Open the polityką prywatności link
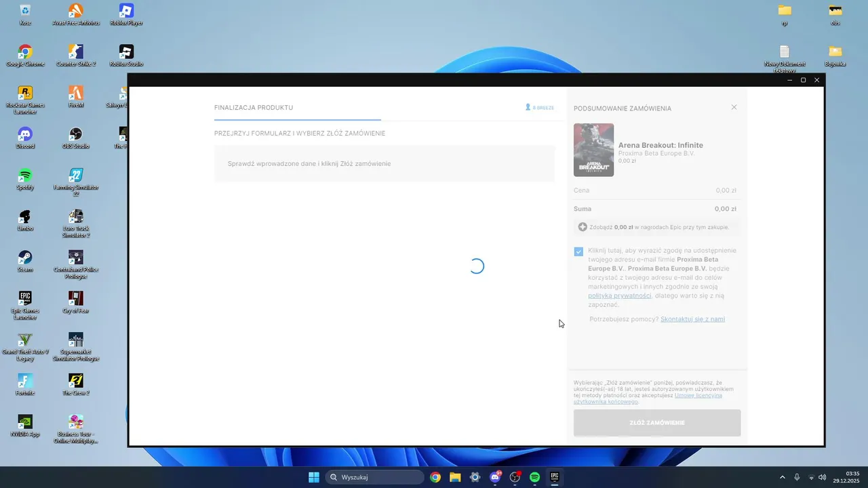Image resolution: width=868 pixels, height=488 pixels. (620, 296)
